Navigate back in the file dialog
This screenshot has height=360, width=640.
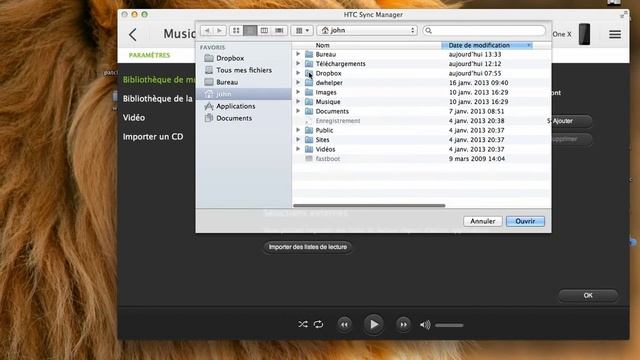coord(207,31)
